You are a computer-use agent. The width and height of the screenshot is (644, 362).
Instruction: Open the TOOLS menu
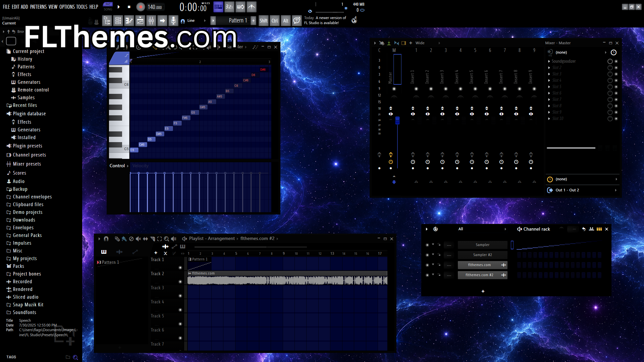click(x=82, y=7)
